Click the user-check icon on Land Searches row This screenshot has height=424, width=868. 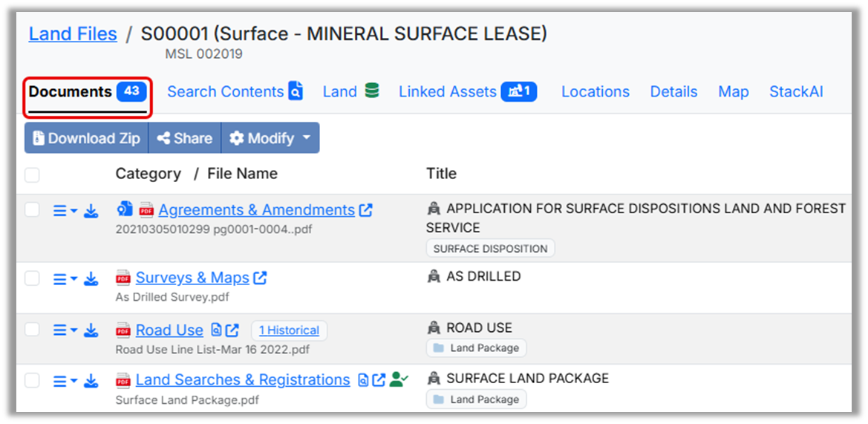tap(399, 379)
